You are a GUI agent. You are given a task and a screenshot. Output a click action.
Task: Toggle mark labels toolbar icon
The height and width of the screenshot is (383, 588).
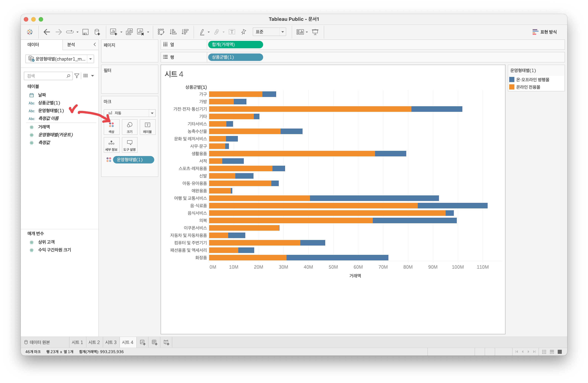[232, 32]
